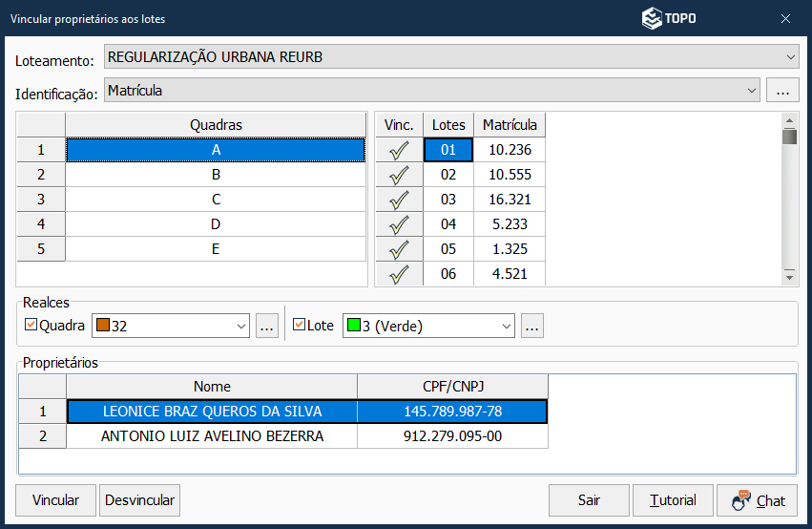
Task: Click the Quadras column header
Action: pos(216,125)
